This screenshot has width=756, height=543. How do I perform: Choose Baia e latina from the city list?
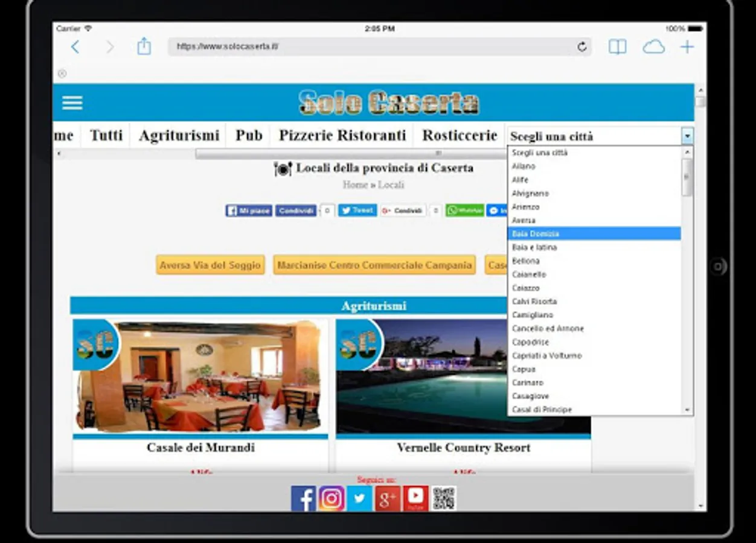pos(594,247)
